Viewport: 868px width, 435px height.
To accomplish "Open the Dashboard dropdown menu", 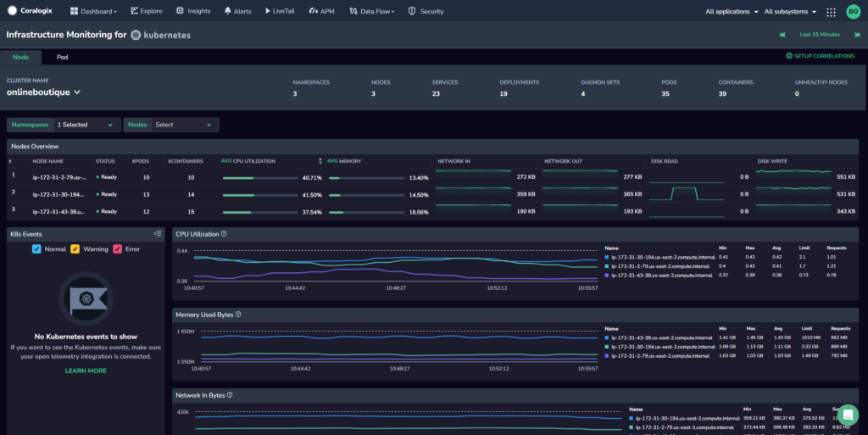I will click(x=93, y=11).
